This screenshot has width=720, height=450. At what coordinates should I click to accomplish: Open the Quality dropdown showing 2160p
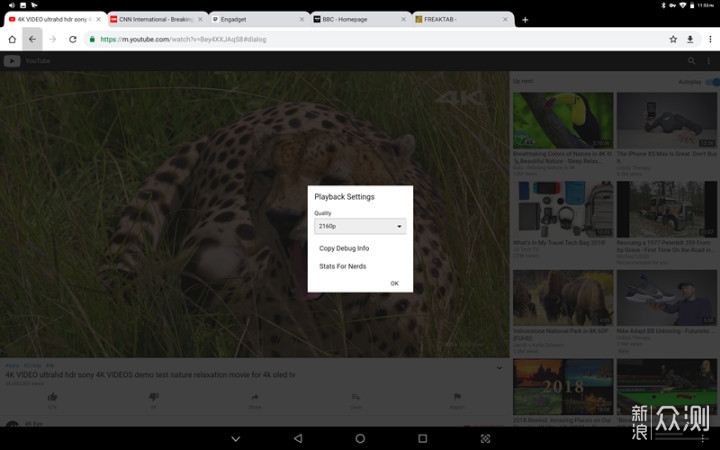360,226
